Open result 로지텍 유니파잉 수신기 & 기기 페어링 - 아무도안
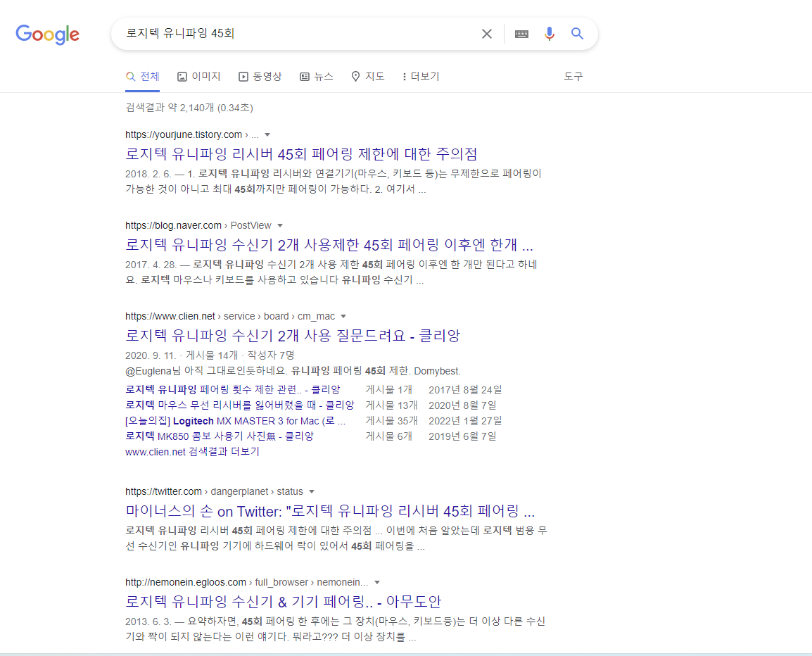Screen dimensions: 812x656 [284, 602]
